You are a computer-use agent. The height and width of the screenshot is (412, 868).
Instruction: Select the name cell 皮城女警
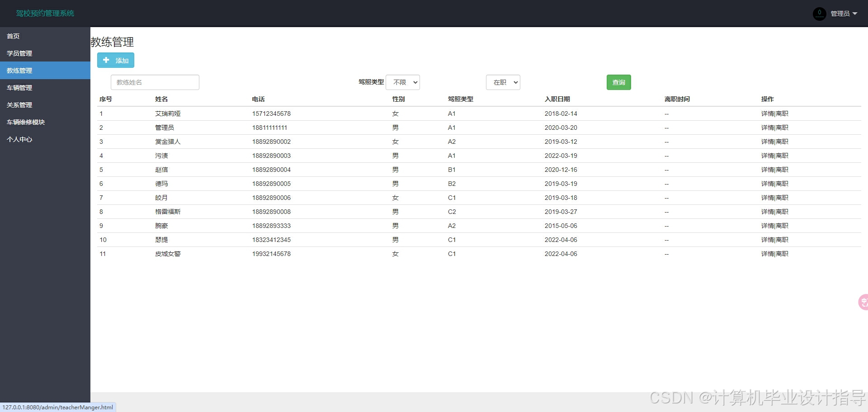[x=168, y=254]
